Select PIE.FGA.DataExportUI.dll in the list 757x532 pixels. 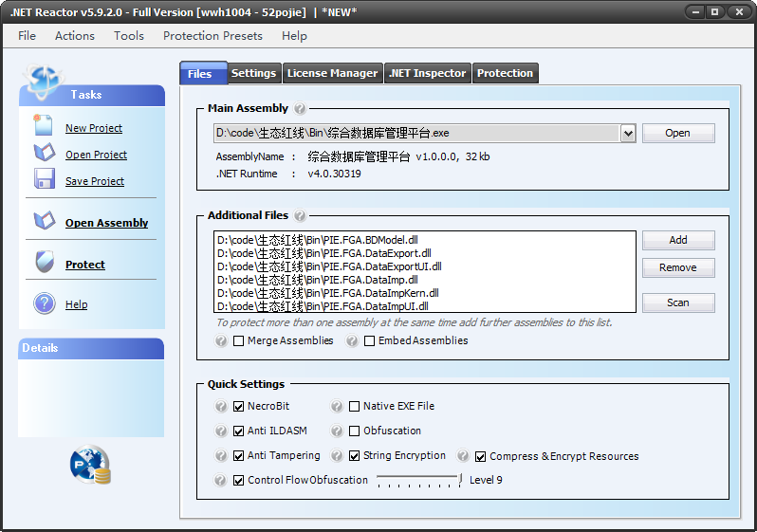tap(329, 266)
